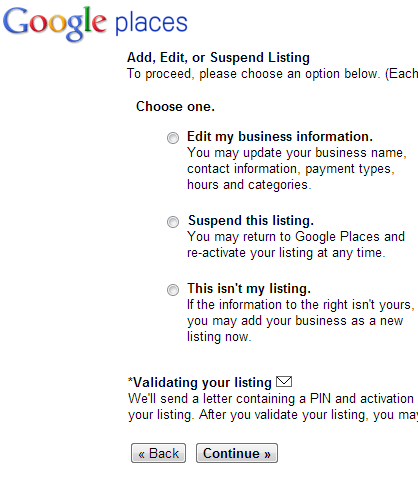Click the 'This isn't my listing.' label text
This screenshot has width=418, height=493.
(249, 289)
